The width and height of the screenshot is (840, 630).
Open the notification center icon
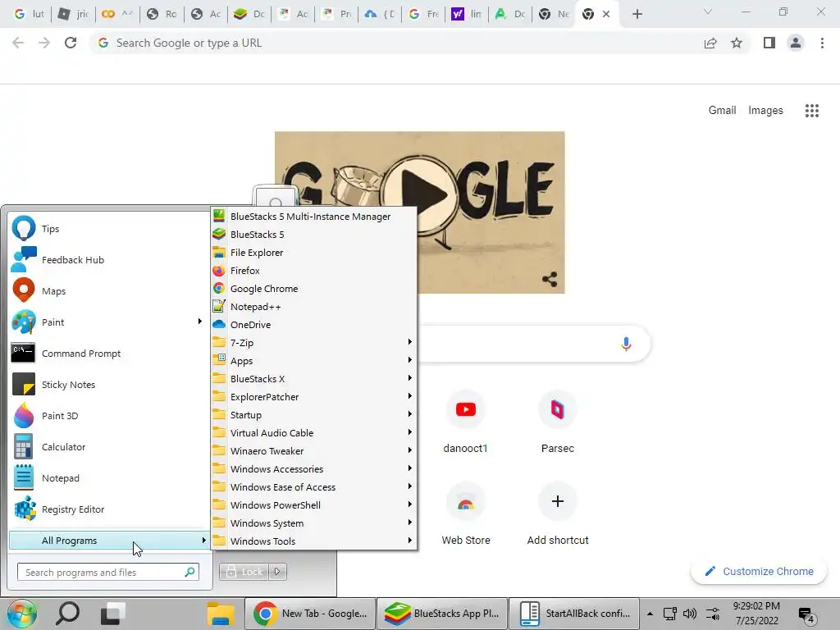pos(806,614)
